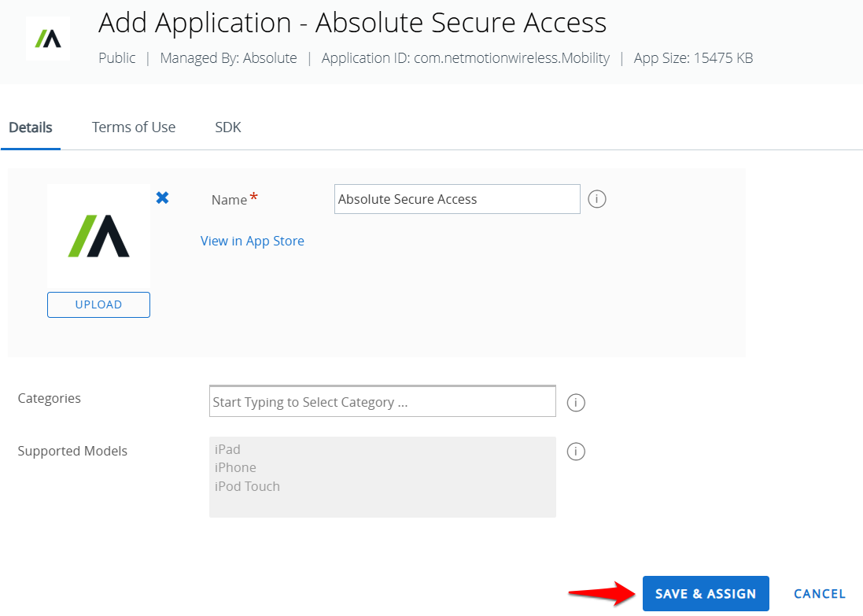Focus the Categories selection field
Image resolution: width=863 pixels, height=616 pixels.
[382, 401]
